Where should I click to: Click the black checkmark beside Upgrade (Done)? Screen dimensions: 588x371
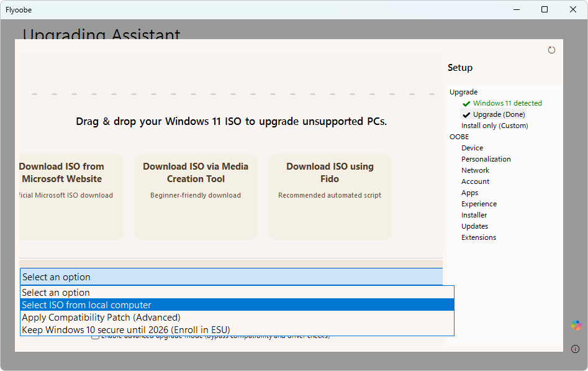(466, 114)
